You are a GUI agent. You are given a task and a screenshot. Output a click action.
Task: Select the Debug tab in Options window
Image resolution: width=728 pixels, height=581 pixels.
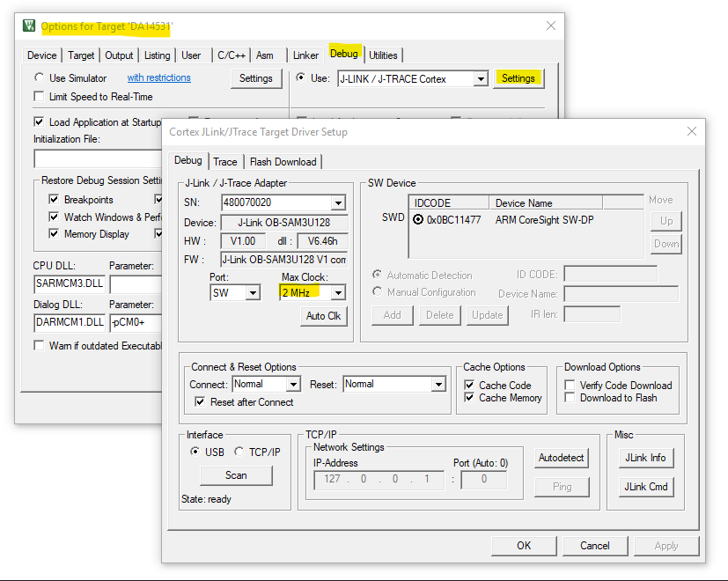(344, 54)
